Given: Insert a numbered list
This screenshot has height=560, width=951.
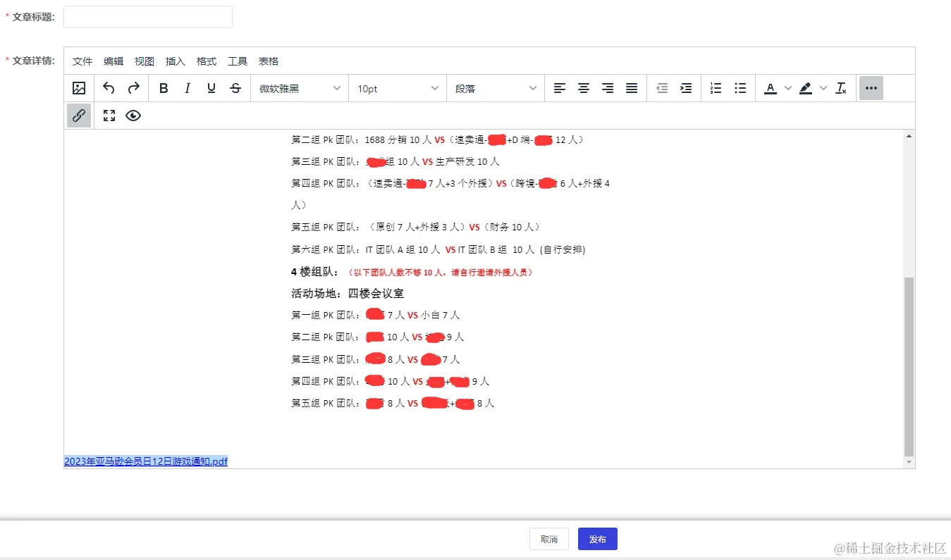Looking at the screenshot, I should (x=716, y=88).
